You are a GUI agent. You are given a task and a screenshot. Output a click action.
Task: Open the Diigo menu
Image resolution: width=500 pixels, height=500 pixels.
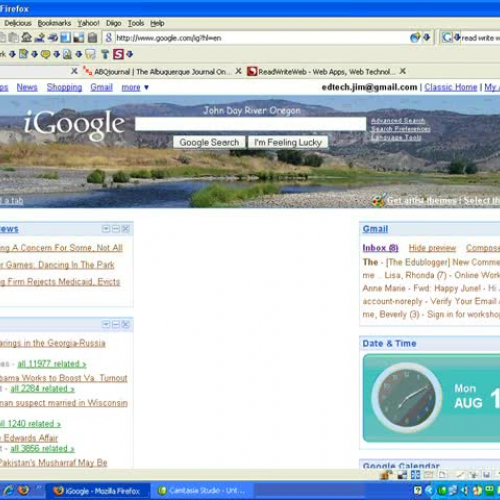point(114,23)
